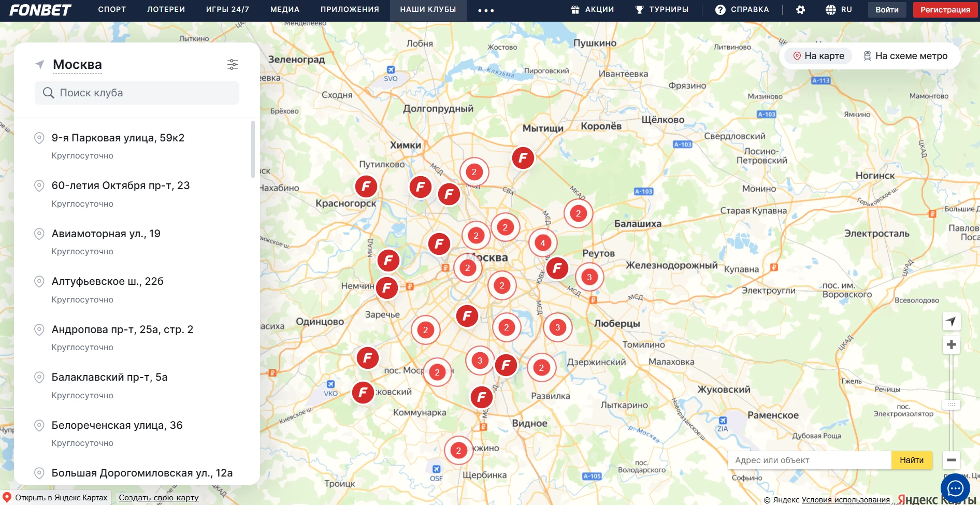Image resolution: width=980 pixels, height=505 pixels.
Task: Switch to 'На схеме метро' view
Action: point(905,56)
